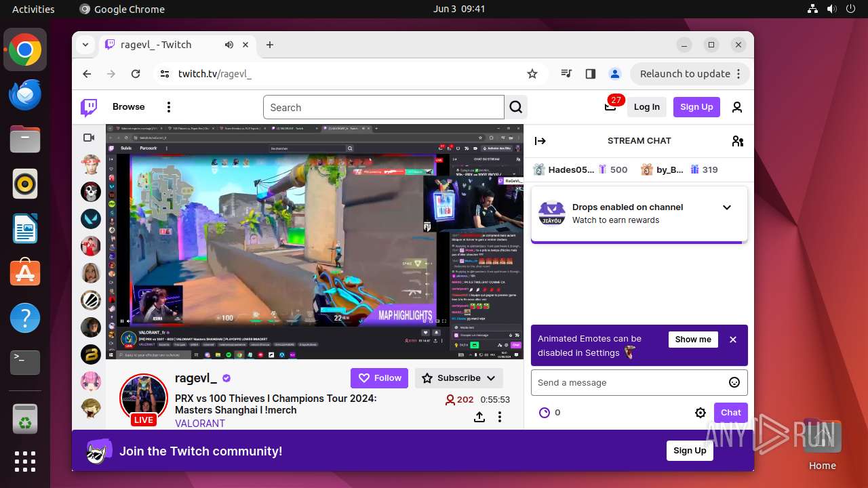Open the yellow logo channel in sidebar
Image resolution: width=868 pixels, height=488 pixels.
pyautogui.click(x=91, y=354)
